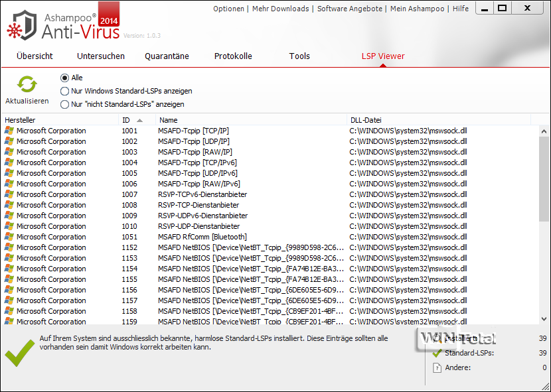551x392 pixels.
Task: Click the Windows flag icon in row 1004
Action: (9, 163)
